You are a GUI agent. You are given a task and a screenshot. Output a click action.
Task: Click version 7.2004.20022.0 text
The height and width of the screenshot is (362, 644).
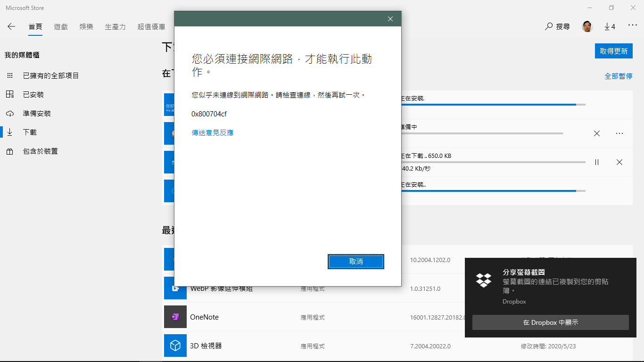(x=430, y=346)
